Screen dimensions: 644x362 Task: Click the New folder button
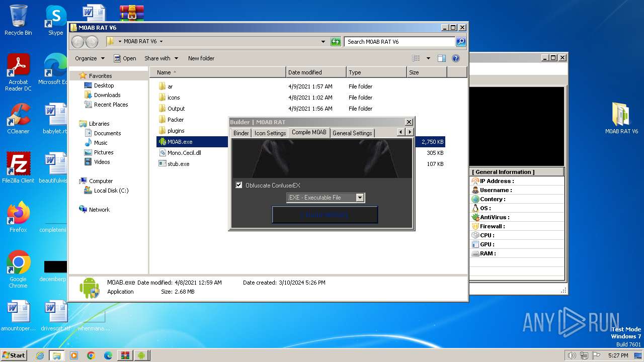pos(201,58)
